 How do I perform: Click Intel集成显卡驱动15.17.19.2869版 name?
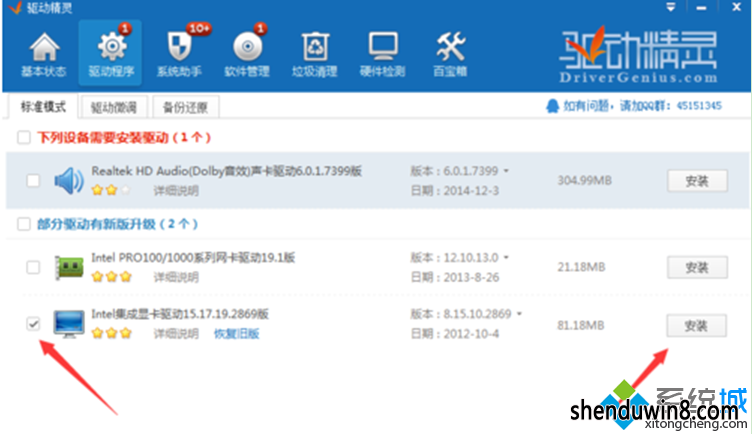coord(180,314)
